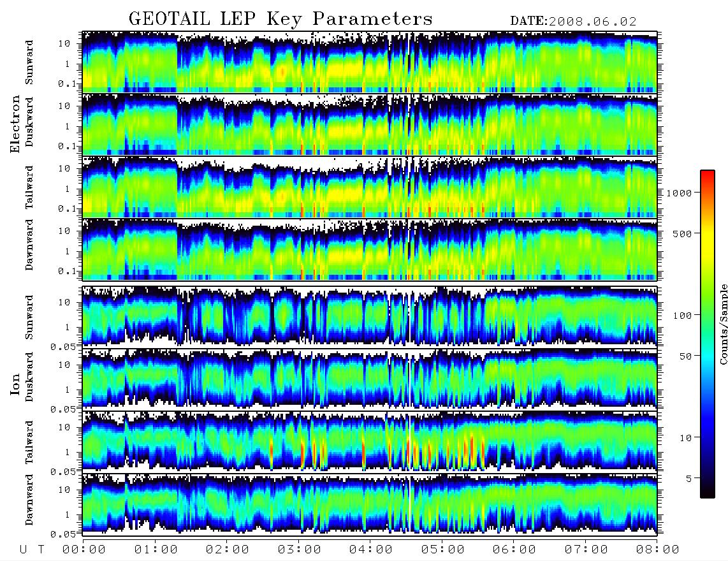Image resolution: width=728 pixels, height=561 pixels.
Task: Click the Ion Tailward spectrogram panel
Action: [x=370, y=441]
